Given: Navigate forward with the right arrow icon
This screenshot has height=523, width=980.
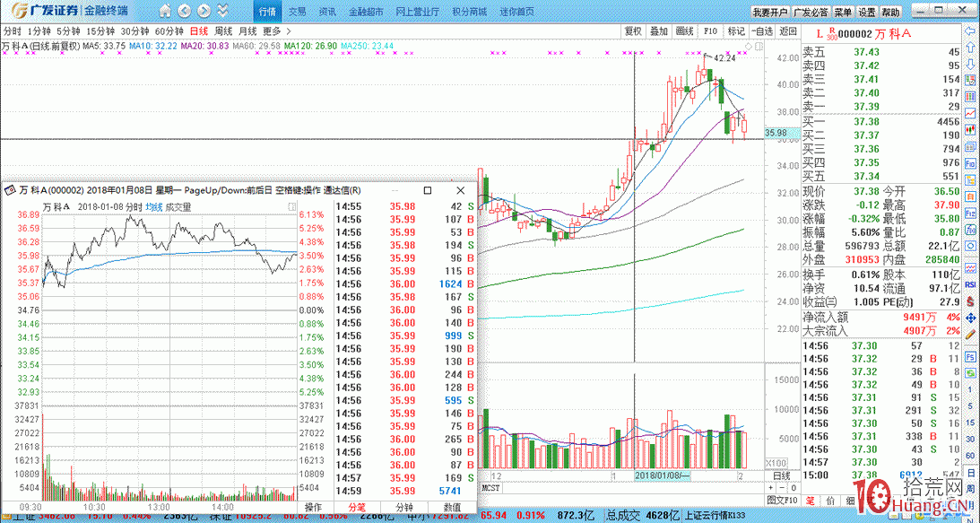Looking at the screenshot, I should (x=204, y=11).
